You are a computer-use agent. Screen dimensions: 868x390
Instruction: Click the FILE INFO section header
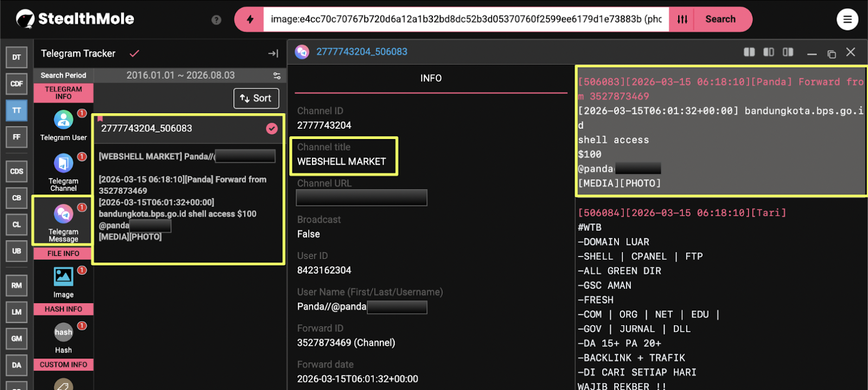click(x=63, y=254)
